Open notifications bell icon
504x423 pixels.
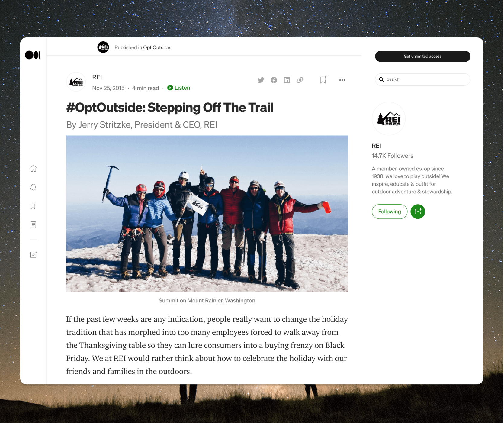33,187
